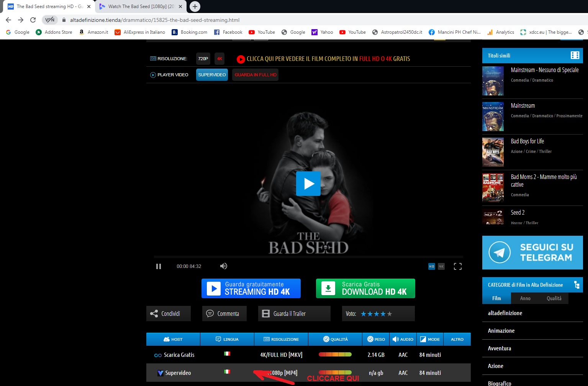Screen dimensions: 588x386
Task: Open Astropatrol2450dc.it bookmark
Action: pyautogui.click(x=397, y=32)
